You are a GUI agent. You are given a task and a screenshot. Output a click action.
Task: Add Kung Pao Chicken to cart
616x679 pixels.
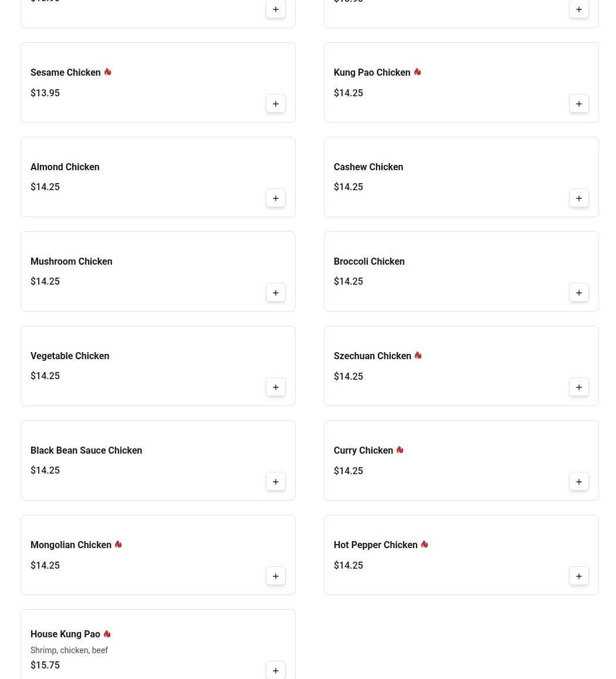[x=578, y=104]
